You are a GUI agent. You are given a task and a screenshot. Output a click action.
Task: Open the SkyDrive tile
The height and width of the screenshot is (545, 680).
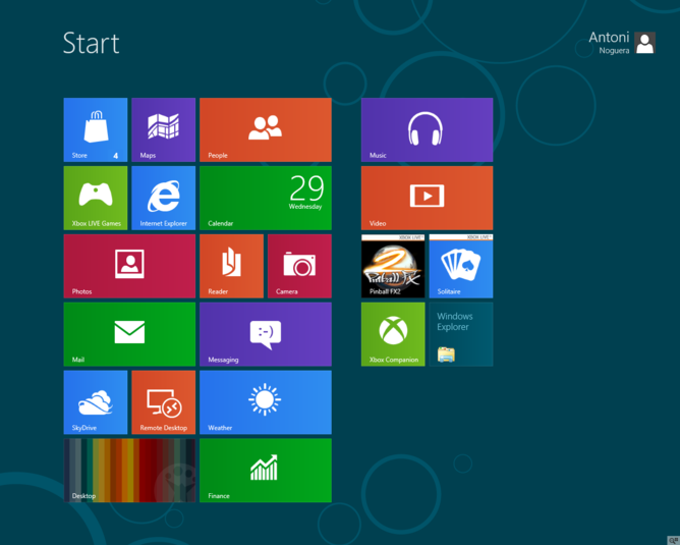click(x=95, y=402)
